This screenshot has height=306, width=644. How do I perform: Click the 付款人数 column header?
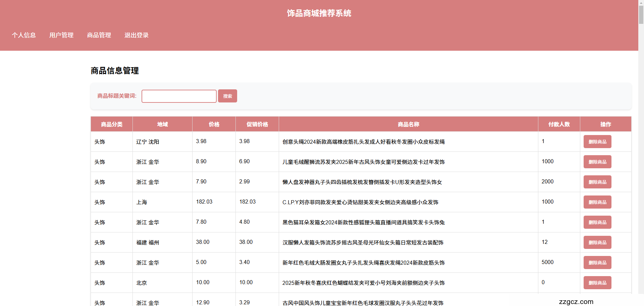click(x=559, y=124)
